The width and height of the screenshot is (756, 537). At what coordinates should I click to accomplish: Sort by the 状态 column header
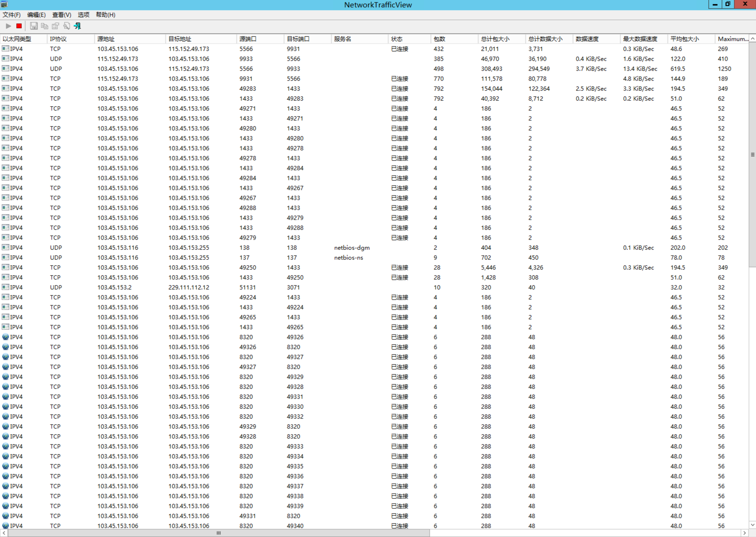(410, 39)
